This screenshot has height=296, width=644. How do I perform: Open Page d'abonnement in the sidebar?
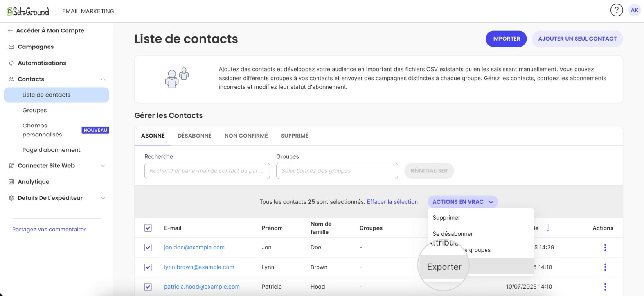tap(51, 150)
